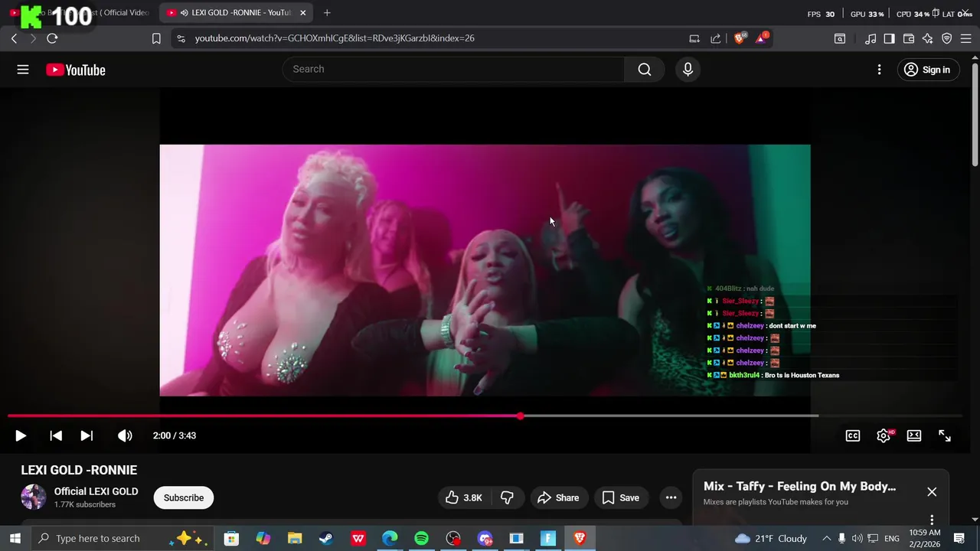The height and width of the screenshot is (551, 980).
Task: Open a new browser tab
Action: [327, 12]
